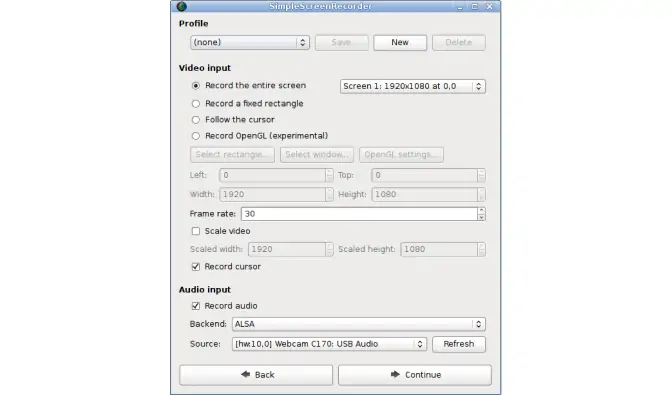
Task: Click the Profile heading text
Action: pos(193,24)
